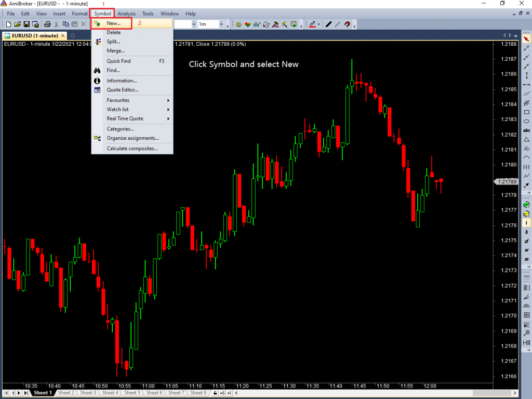Click the Print icon in the toolbar

point(47,24)
